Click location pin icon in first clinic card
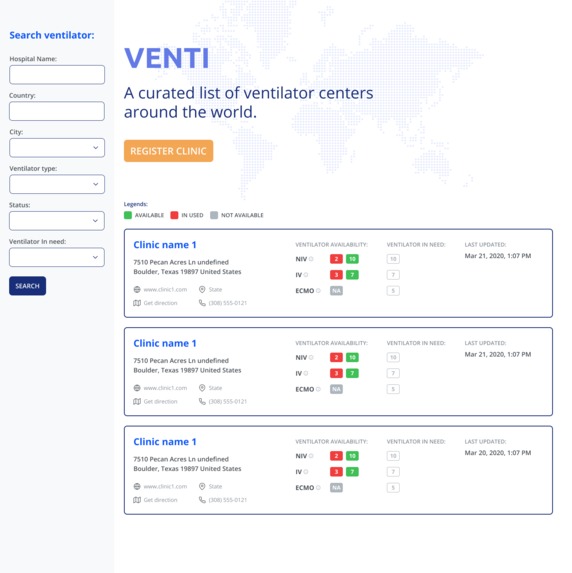Viewport: 572px width, 573px height. coord(202,289)
